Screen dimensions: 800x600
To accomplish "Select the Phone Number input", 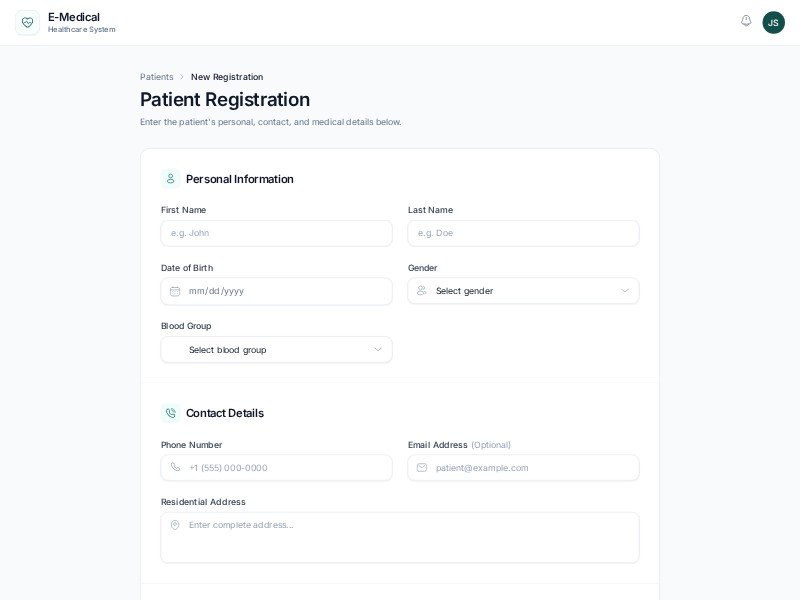I will [x=285, y=468].
